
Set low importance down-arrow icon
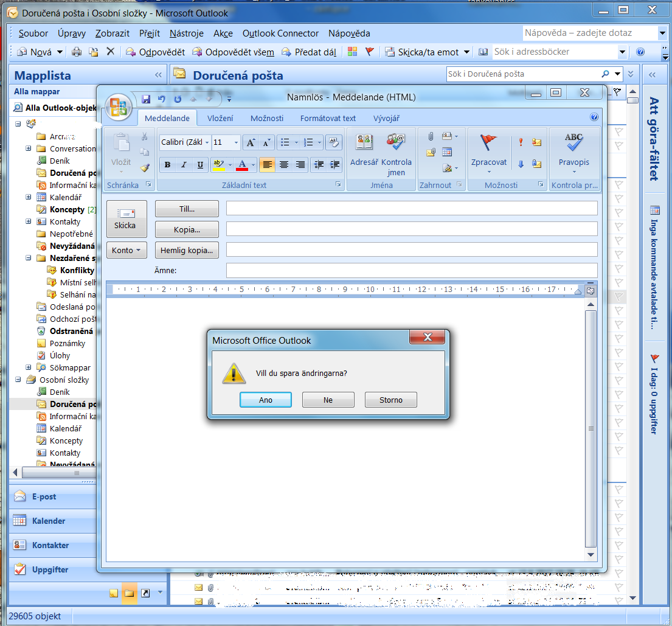coord(521,164)
